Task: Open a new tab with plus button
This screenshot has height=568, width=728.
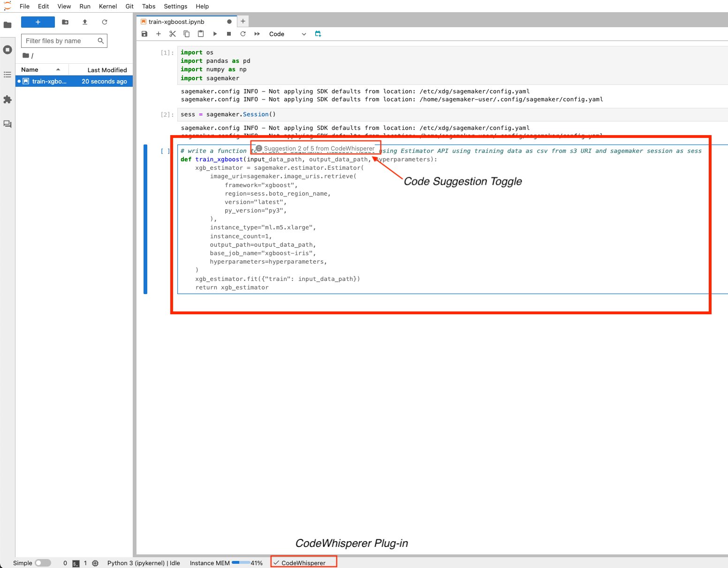Action: pyautogui.click(x=243, y=21)
